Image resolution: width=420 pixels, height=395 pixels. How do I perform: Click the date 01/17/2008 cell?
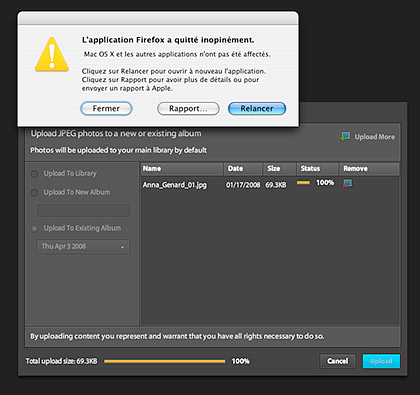coord(243,185)
